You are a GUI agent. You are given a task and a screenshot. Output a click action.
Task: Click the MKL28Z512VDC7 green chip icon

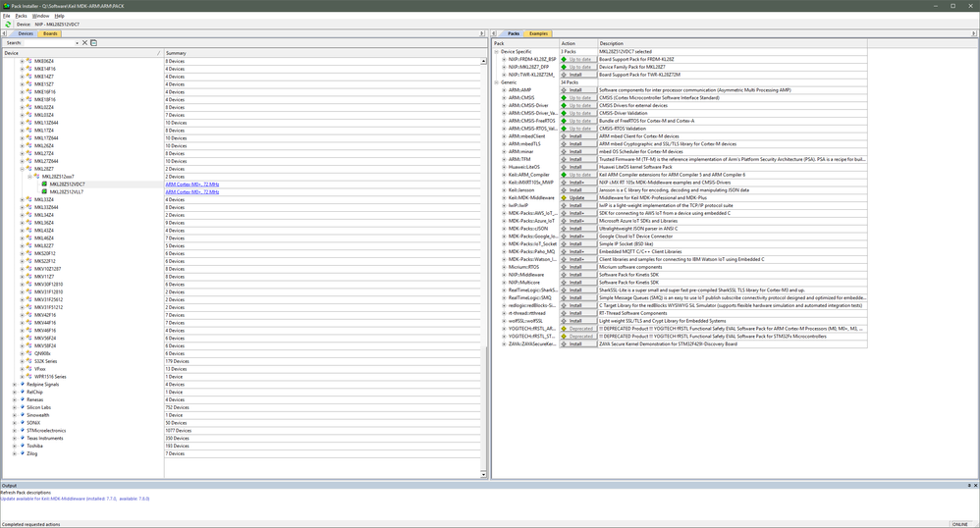(44, 185)
